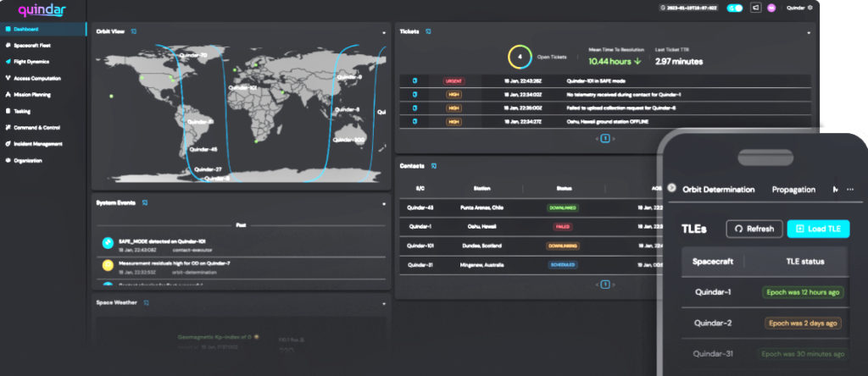Switch to the Propagation tab
868x376 pixels.
pyautogui.click(x=793, y=190)
